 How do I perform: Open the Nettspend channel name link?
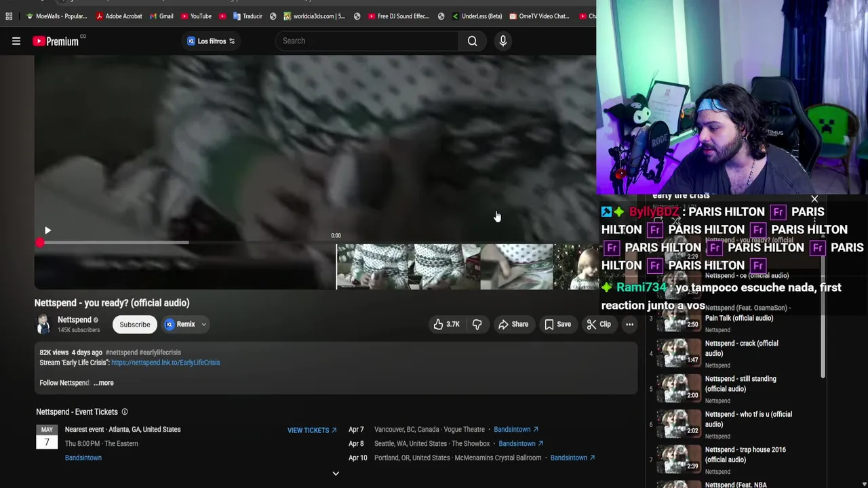coord(75,319)
